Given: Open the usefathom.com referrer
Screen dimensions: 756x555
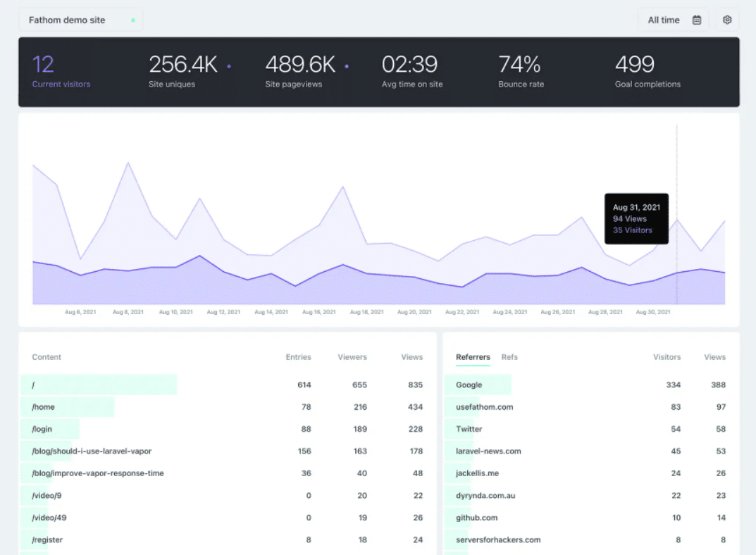Looking at the screenshot, I should (x=485, y=407).
